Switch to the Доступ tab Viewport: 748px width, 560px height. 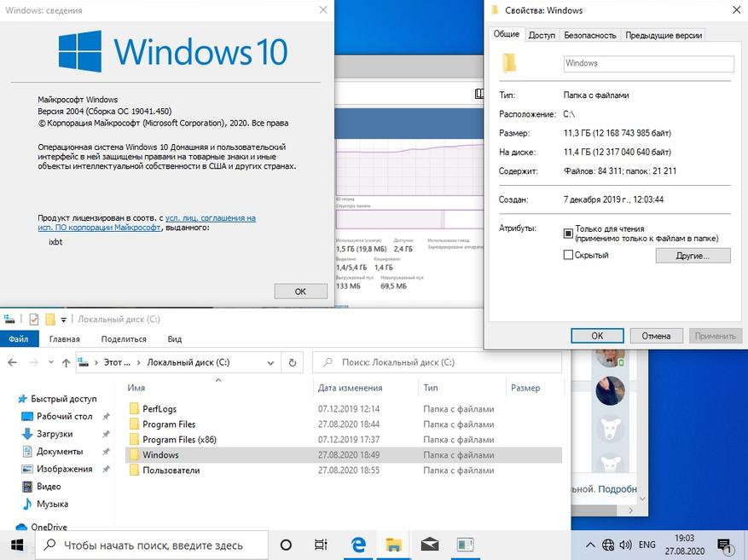coord(542,35)
